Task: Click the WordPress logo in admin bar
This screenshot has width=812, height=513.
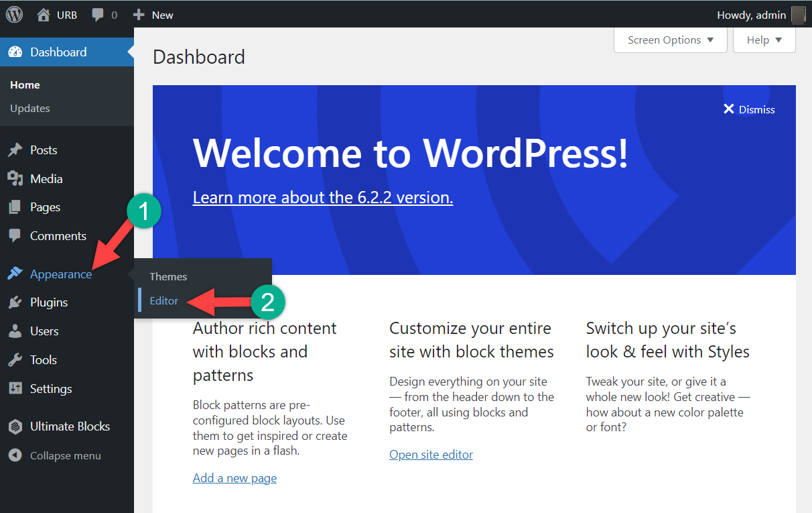Action: click(14, 14)
